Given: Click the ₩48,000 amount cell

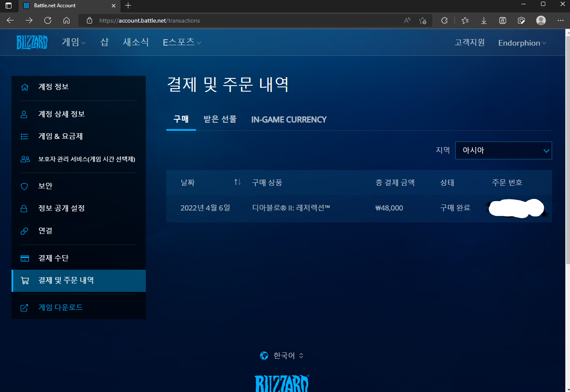Looking at the screenshot, I should [389, 208].
